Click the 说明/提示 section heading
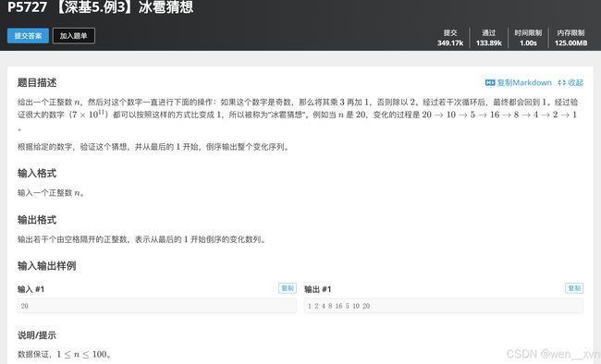 pyautogui.click(x=37, y=335)
